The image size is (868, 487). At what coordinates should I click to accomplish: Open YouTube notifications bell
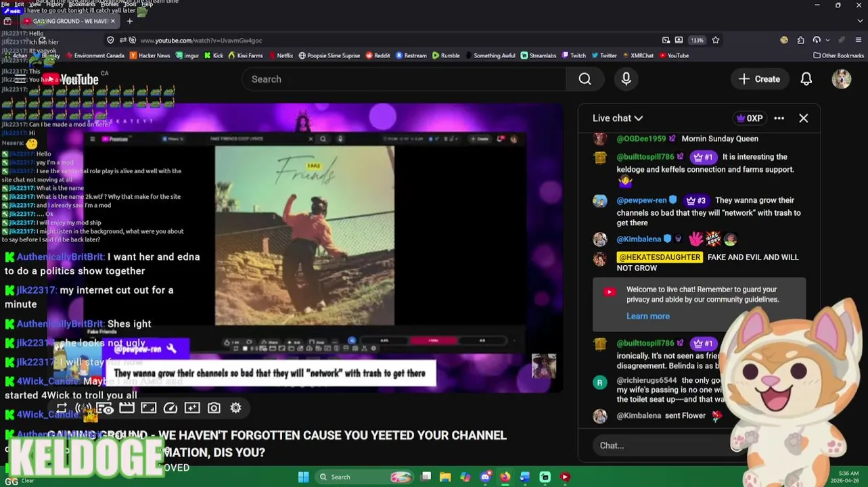point(806,79)
